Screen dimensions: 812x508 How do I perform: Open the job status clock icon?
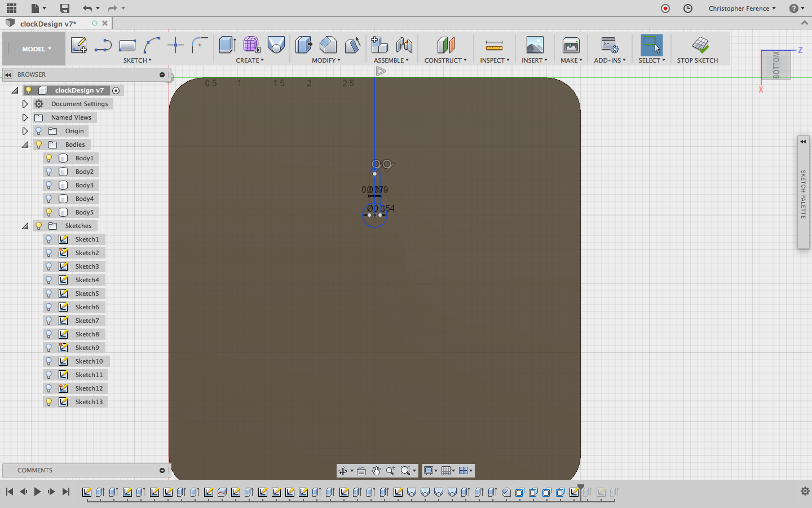point(688,8)
